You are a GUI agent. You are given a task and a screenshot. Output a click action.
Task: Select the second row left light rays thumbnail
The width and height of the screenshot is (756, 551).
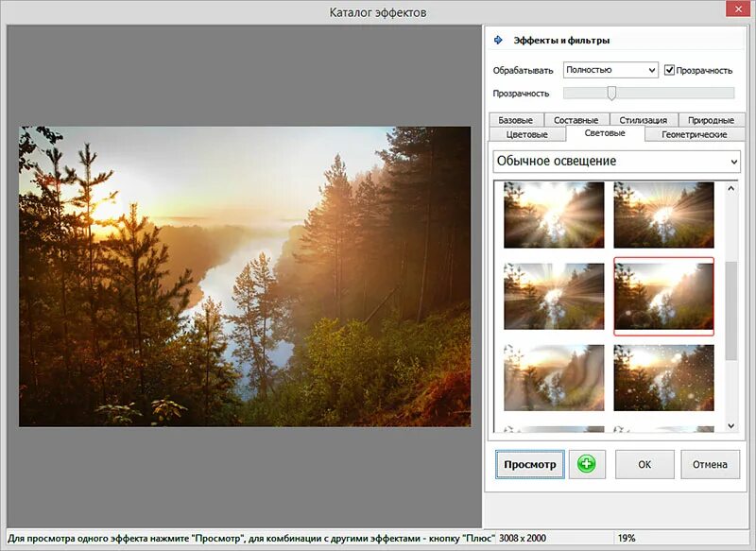pyautogui.click(x=554, y=297)
